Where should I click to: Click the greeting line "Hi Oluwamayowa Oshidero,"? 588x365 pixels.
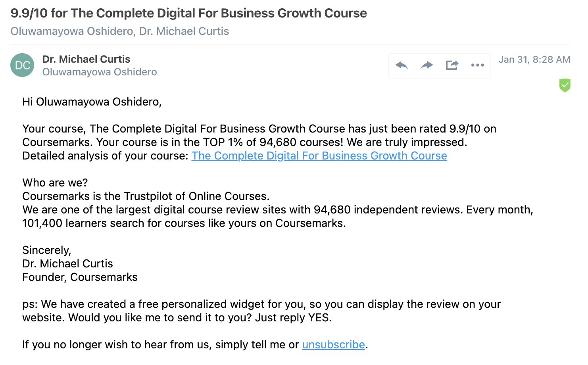[92, 102]
